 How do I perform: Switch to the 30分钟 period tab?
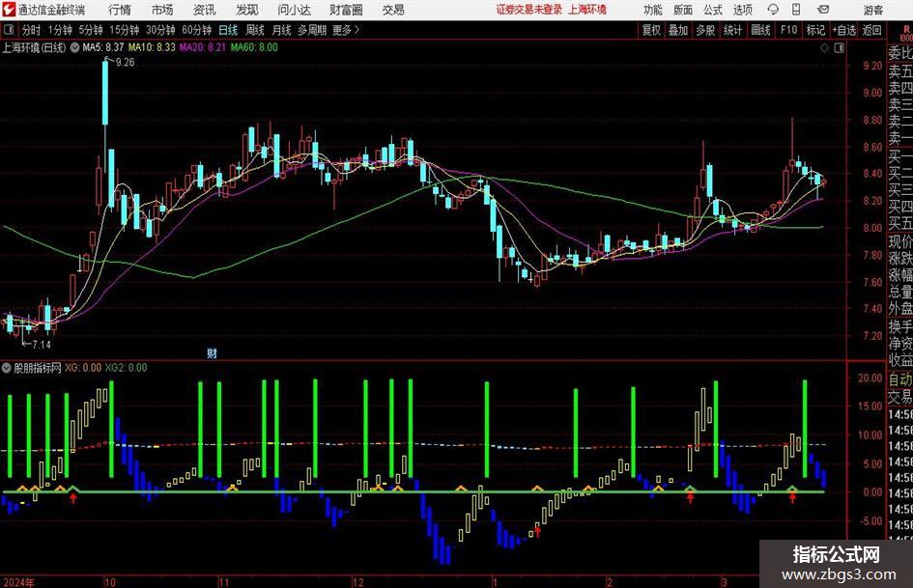160,30
